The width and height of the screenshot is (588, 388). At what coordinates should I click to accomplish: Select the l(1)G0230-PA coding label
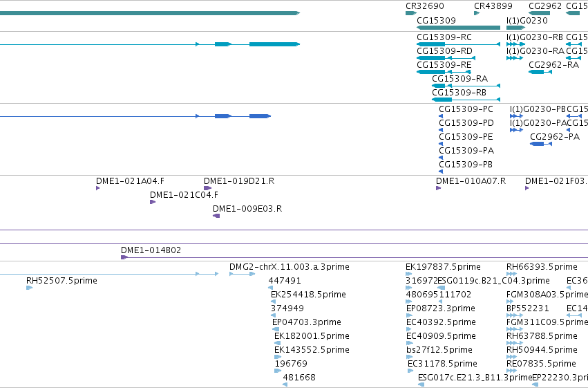pos(538,123)
